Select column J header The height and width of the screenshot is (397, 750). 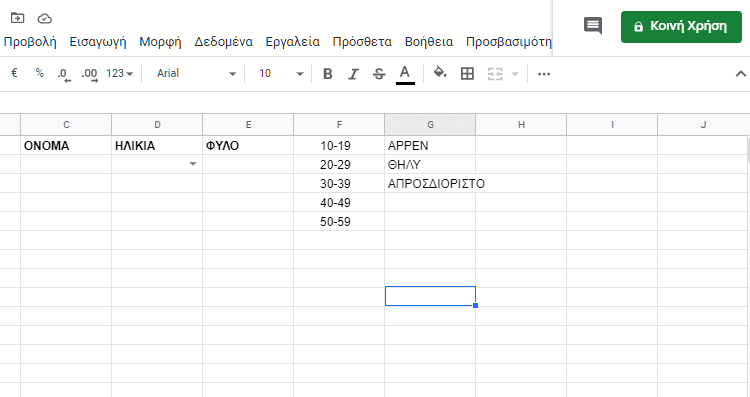coord(703,125)
